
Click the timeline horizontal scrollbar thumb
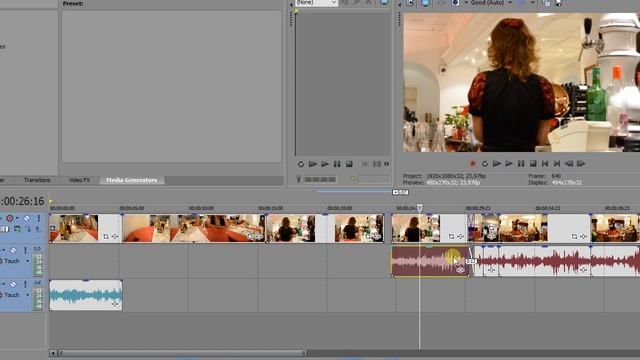[x=182, y=353]
